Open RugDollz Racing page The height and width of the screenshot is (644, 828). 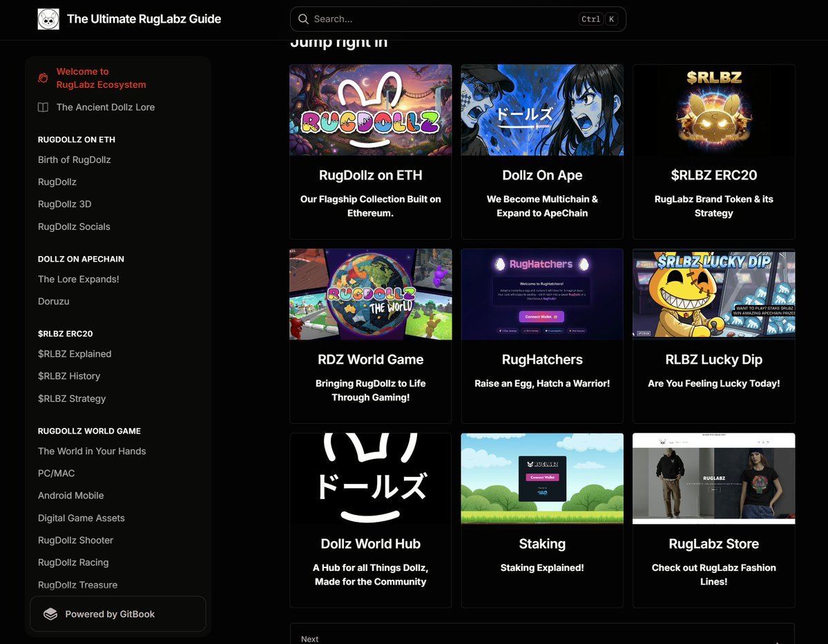[x=73, y=562]
